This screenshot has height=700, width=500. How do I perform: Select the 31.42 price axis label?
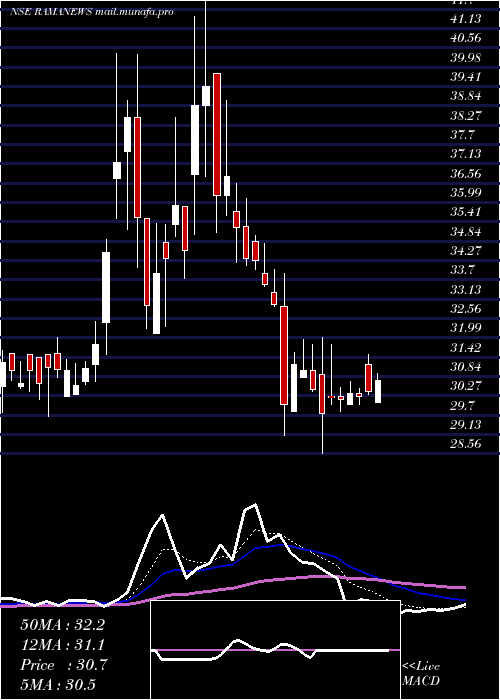pyautogui.click(x=466, y=348)
